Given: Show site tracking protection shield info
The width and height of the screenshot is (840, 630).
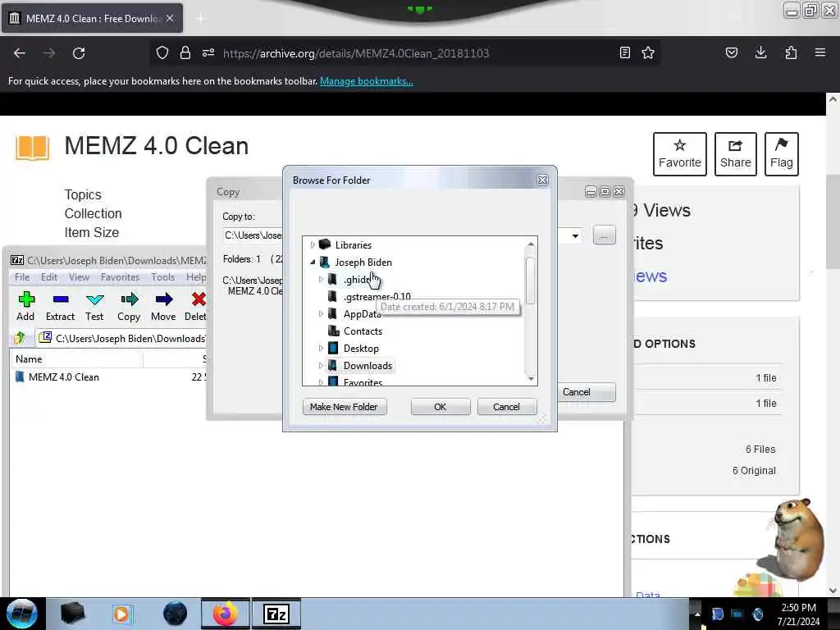Looking at the screenshot, I should click(162, 52).
